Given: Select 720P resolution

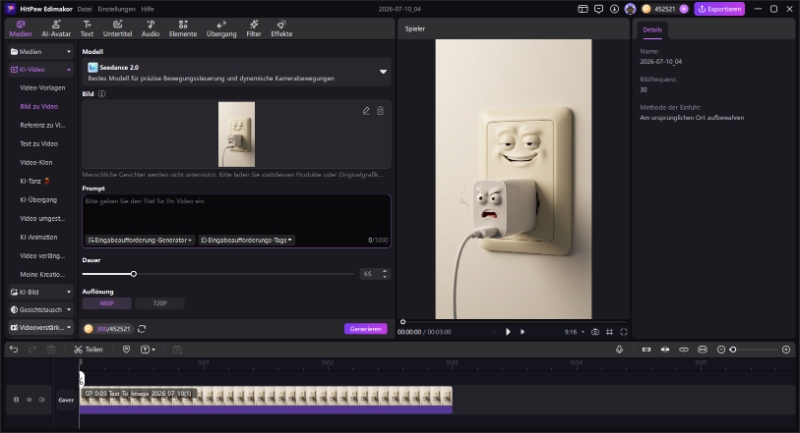Looking at the screenshot, I should (x=160, y=303).
